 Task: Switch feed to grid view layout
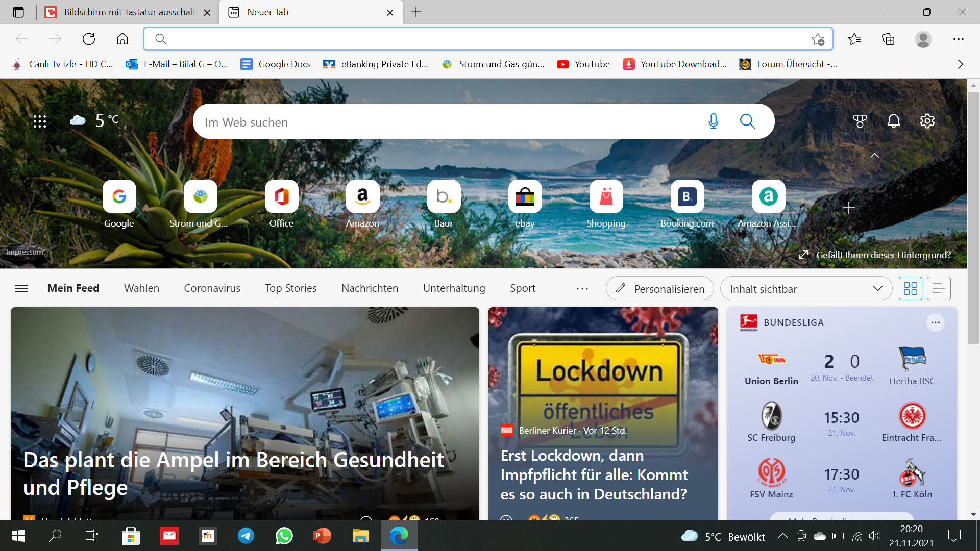pos(910,289)
